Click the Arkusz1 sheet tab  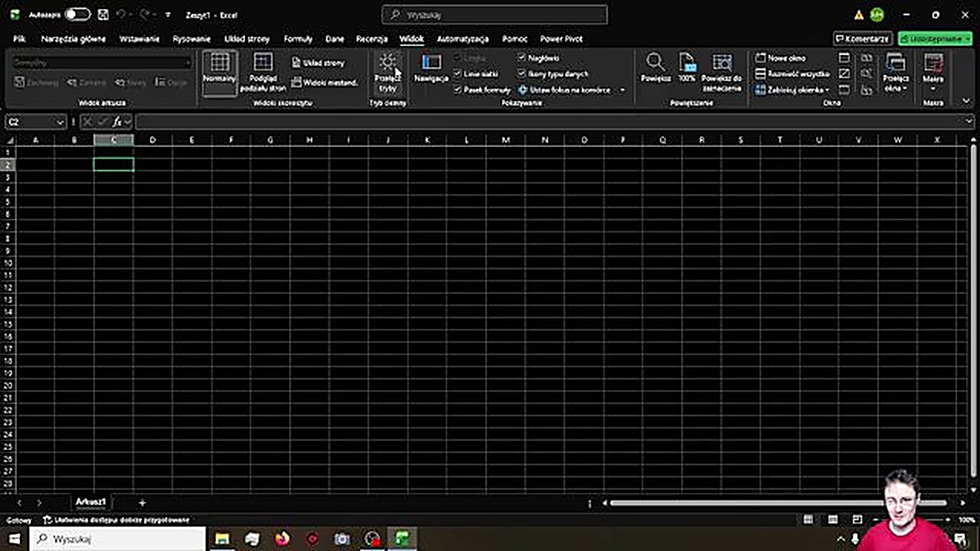tap(90, 501)
